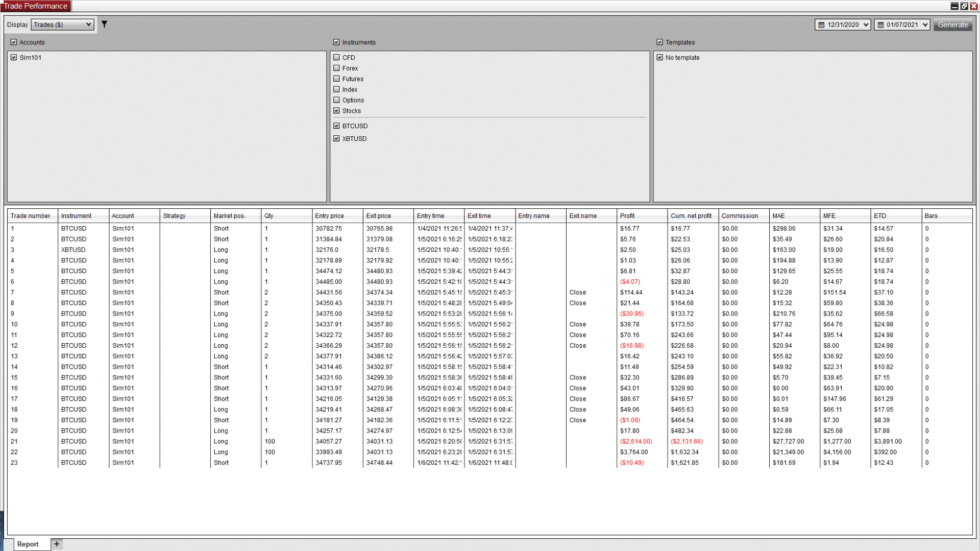
Task: Click calendar icon in end date 01/07/2021
Action: (880, 25)
